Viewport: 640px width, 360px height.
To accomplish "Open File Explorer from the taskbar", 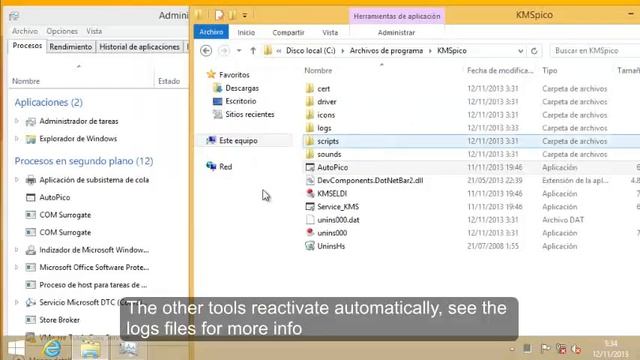I will tap(90, 348).
